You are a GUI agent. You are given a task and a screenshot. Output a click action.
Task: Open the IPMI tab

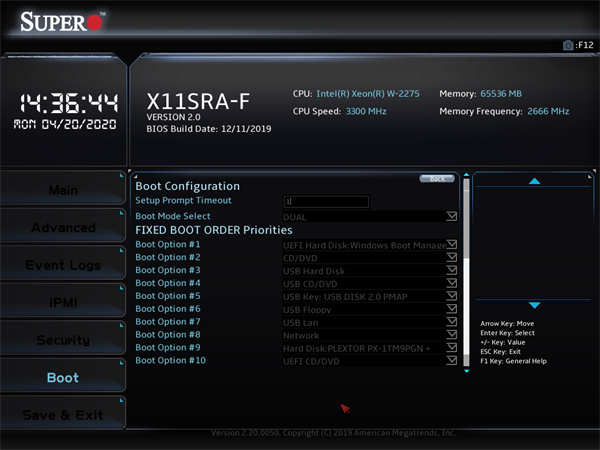click(x=63, y=302)
